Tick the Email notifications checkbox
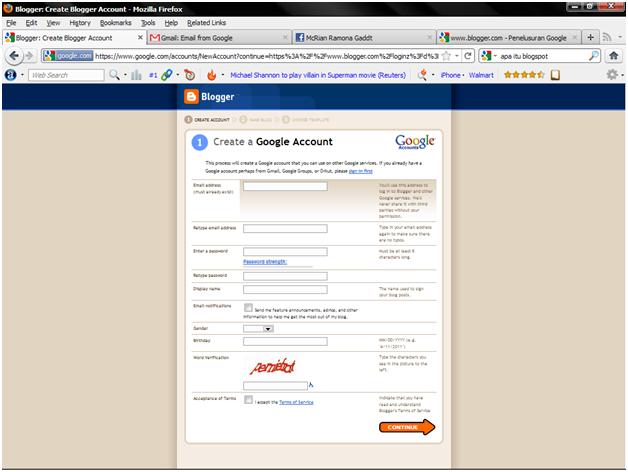The height and width of the screenshot is (472, 628). 248,308
